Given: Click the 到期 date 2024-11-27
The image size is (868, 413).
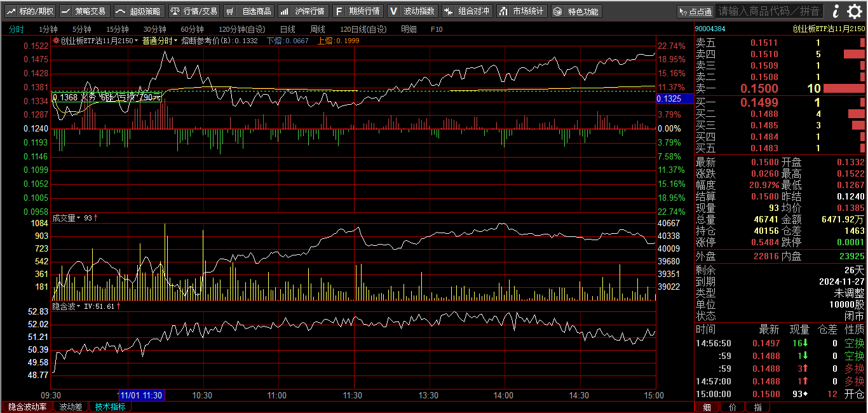Looking at the screenshot, I should pos(841,281).
